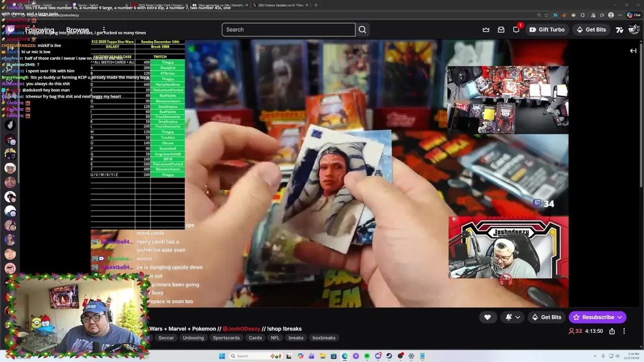Open Steam from the taskbar
The height and width of the screenshot is (362, 644).
389,356
